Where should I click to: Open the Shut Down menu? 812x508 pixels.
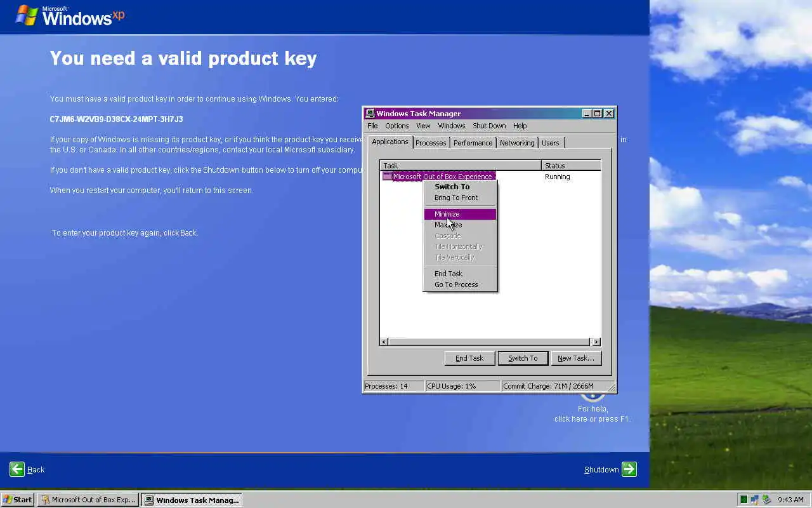point(489,126)
